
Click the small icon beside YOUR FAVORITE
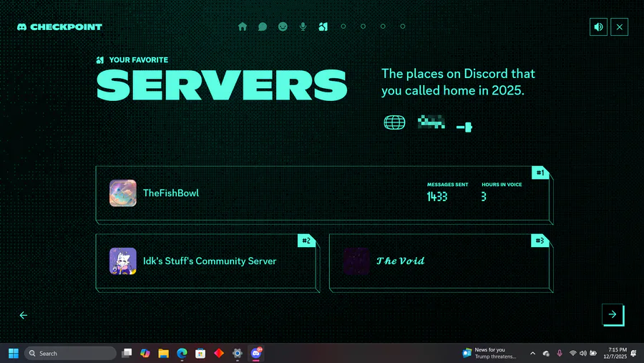click(x=99, y=60)
